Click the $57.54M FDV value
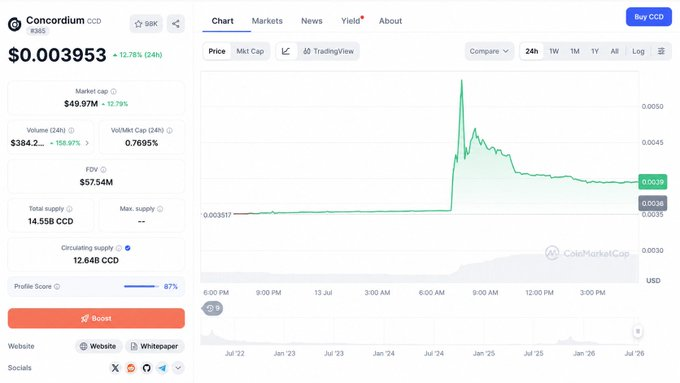Viewport: 680px width, 383px height. pos(96,182)
